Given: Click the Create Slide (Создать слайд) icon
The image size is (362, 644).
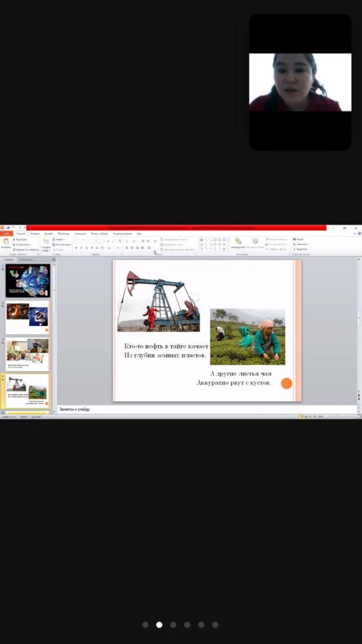Looking at the screenshot, I should 46,241.
